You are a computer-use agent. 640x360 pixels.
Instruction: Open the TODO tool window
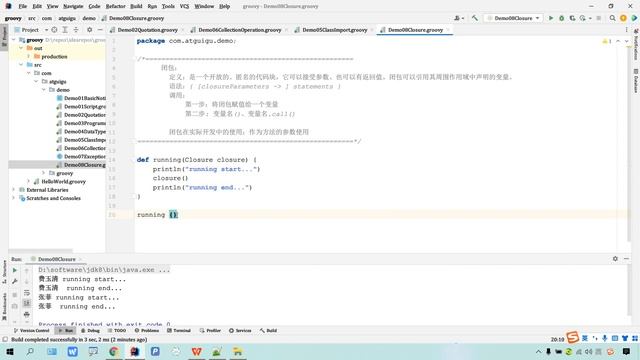[x=117, y=331]
